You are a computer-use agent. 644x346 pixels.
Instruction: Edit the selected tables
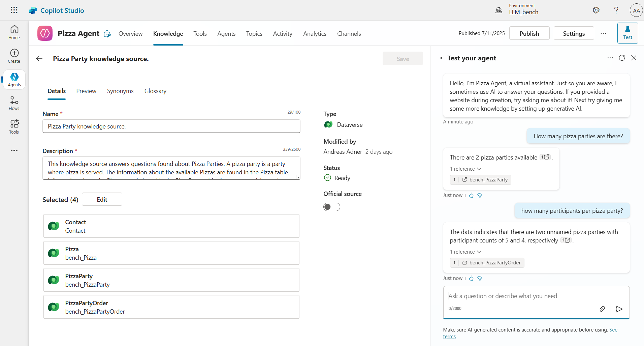tap(102, 199)
